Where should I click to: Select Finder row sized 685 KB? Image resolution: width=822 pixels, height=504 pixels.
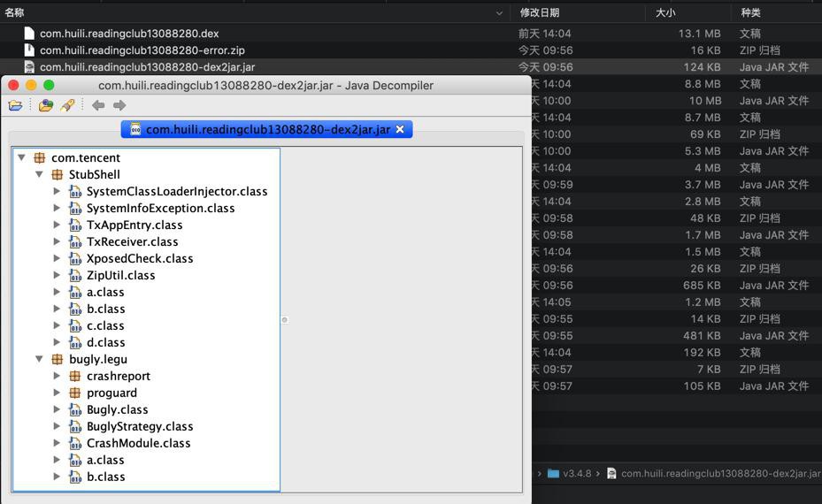coord(677,286)
